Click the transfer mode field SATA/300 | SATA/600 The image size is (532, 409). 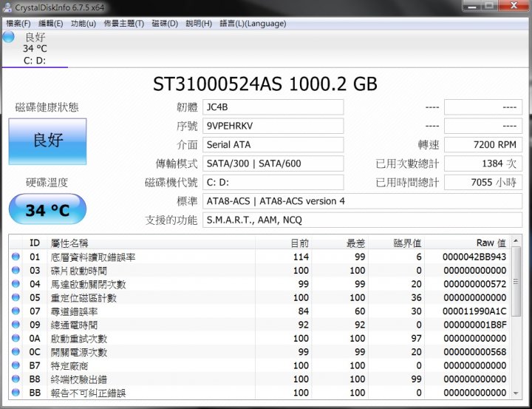pyautogui.click(x=273, y=163)
